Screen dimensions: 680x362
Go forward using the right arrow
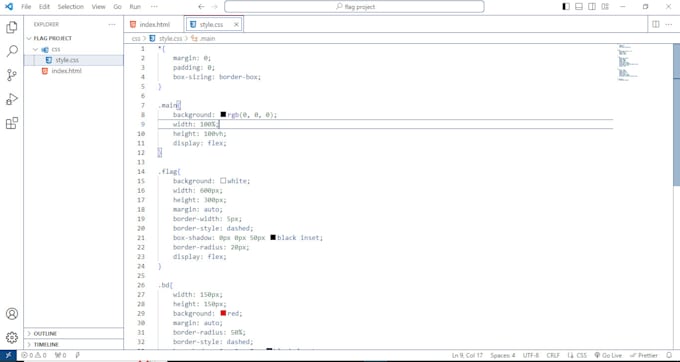pyautogui.click(x=214, y=7)
